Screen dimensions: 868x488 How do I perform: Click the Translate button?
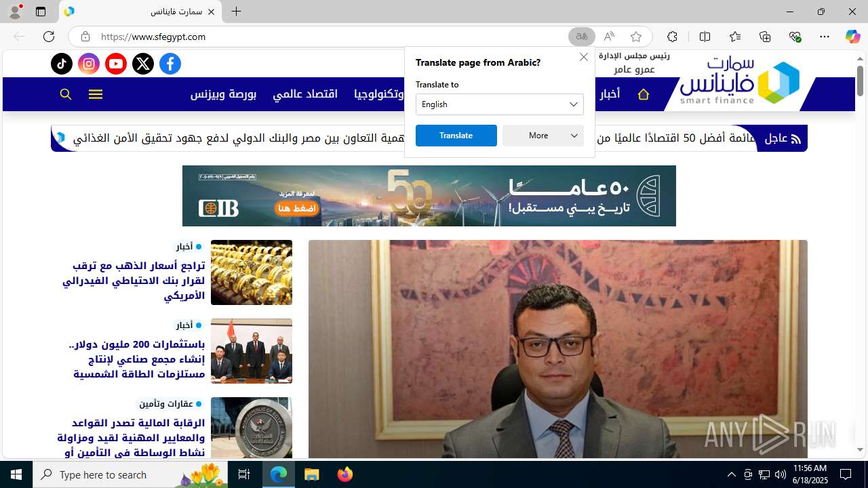[456, 136]
